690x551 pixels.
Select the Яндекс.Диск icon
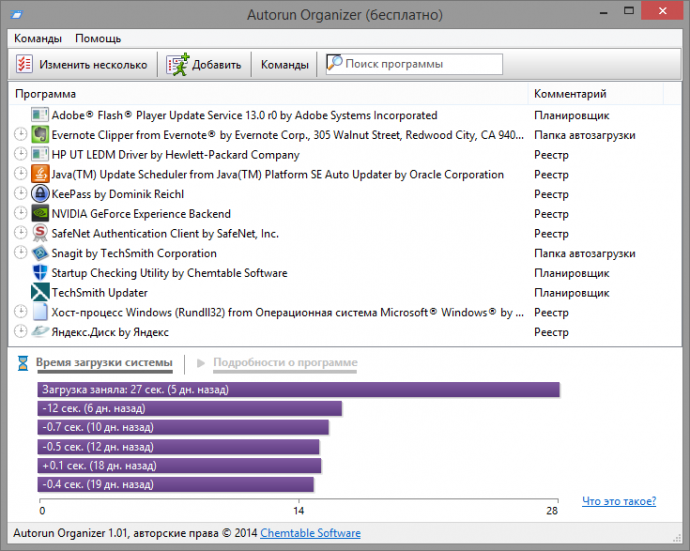tap(40, 331)
